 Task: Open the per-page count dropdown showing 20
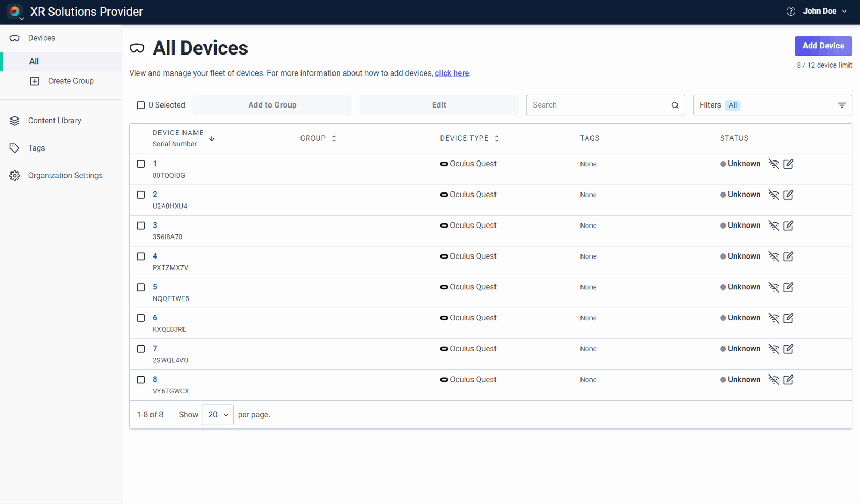pos(218,415)
